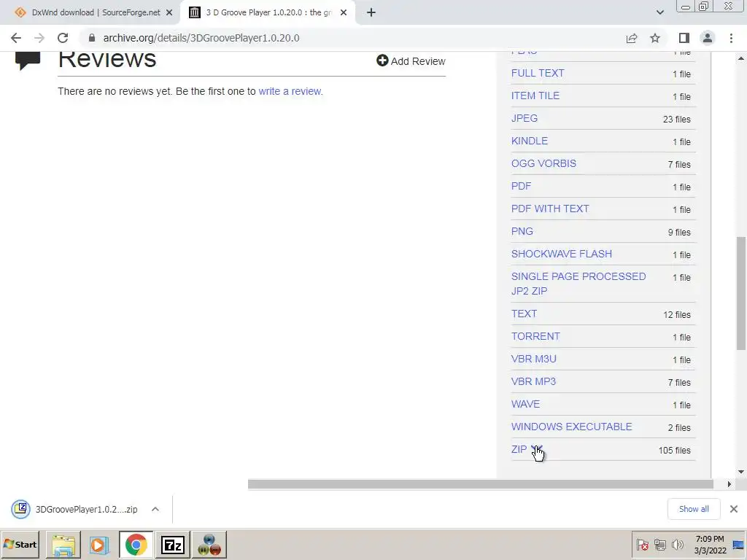The width and height of the screenshot is (747, 560).
Task: Open 7-Zip from the taskbar
Action: coord(173,545)
